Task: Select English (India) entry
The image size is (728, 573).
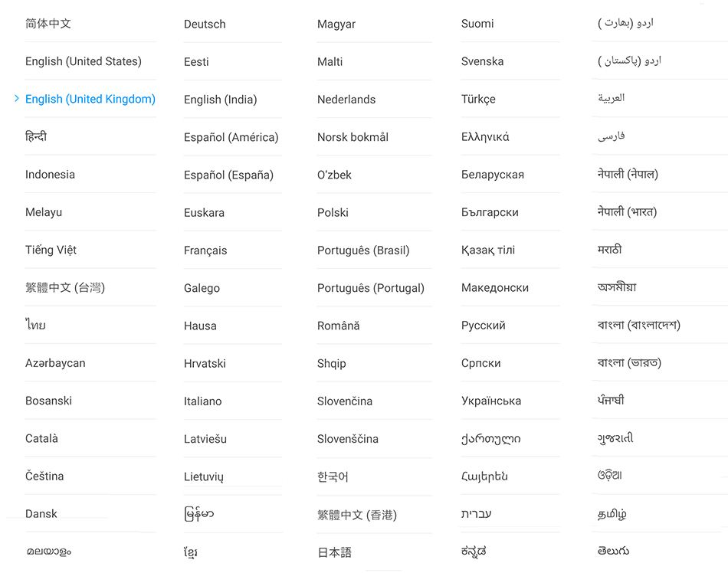Action: click(x=220, y=100)
